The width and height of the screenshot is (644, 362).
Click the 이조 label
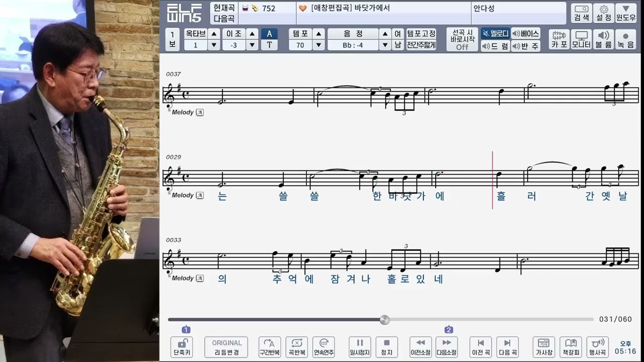234,34
